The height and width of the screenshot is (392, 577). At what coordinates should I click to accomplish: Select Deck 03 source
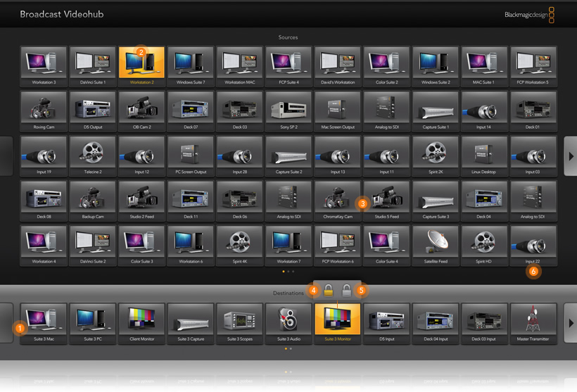(x=239, y=111)
